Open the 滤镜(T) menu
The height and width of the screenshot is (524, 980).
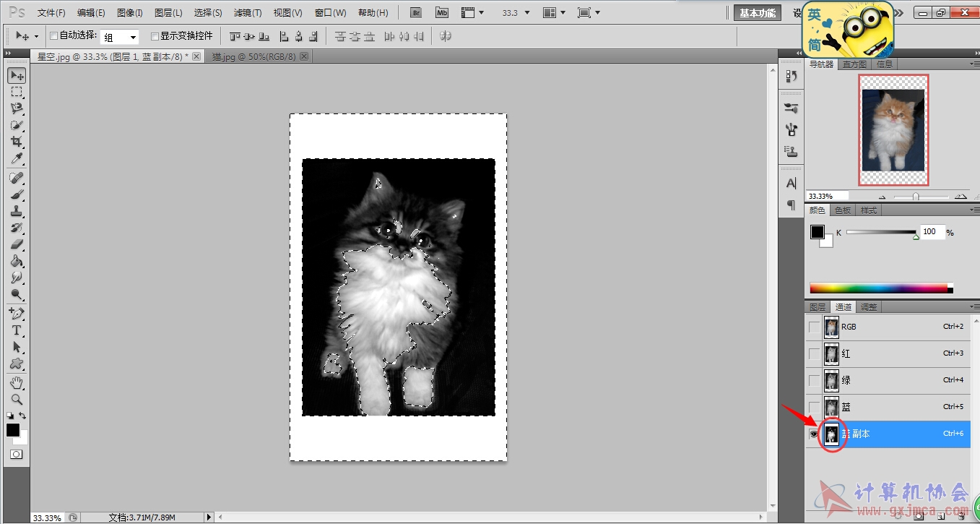coord(248,13)
